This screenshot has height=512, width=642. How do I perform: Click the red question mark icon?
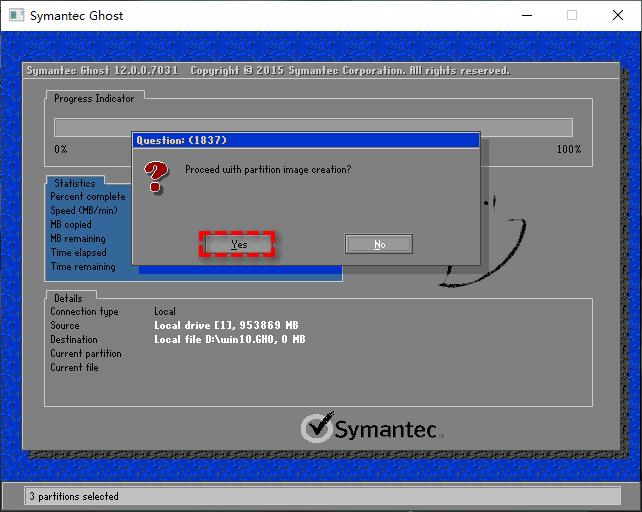(156, 178)
